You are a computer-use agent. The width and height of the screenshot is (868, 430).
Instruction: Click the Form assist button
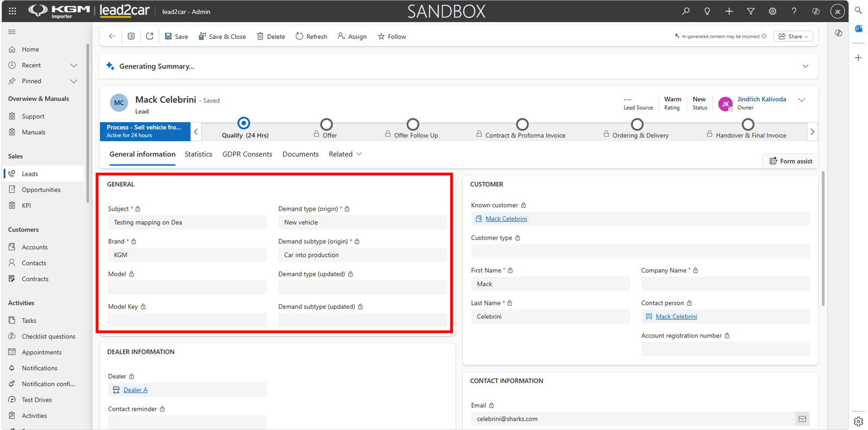(x=790, y=161)
